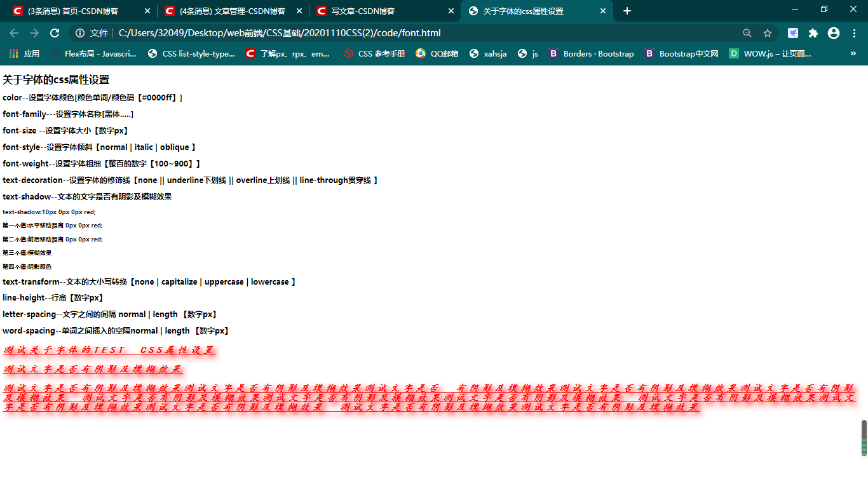
Task: Open the QQ邮箱 bookmark
Action: pyautogui.click(x=437, y=54)
